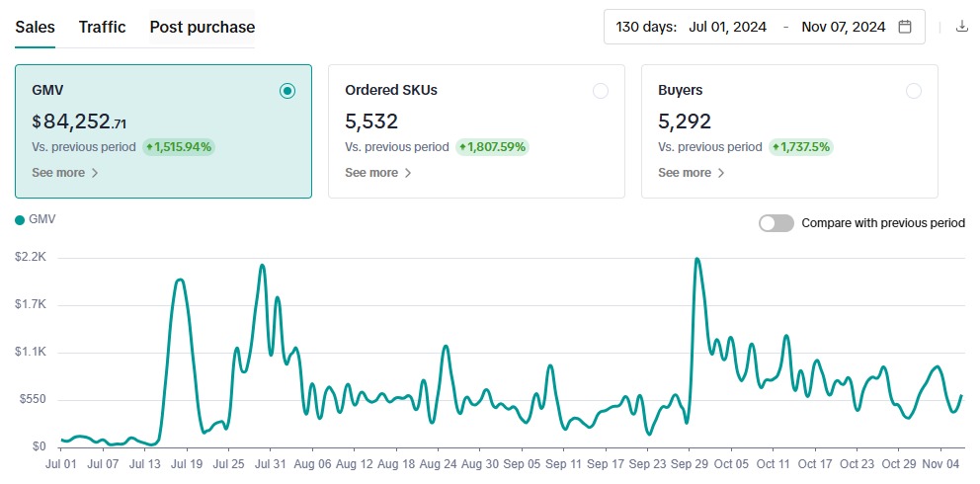Switch to the Traffic tab
The width and height of the screenshot is (980, 484).
pyautogui.click(x=103, y=27)
